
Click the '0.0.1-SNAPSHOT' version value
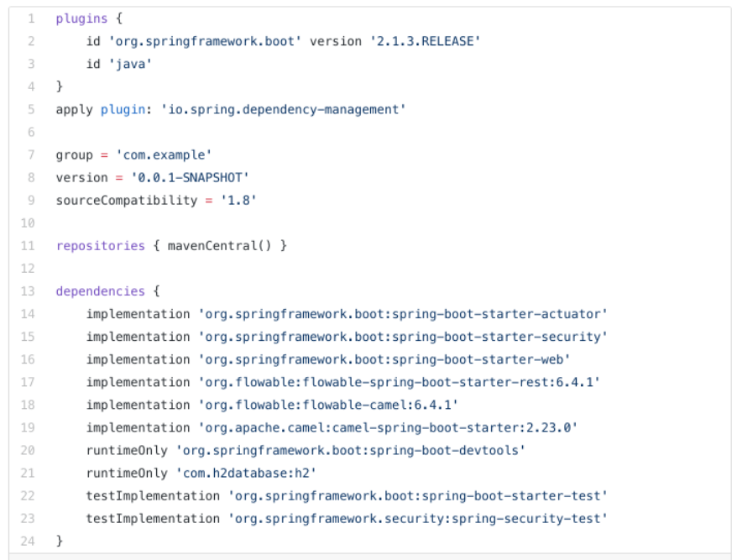pos(190,178)
